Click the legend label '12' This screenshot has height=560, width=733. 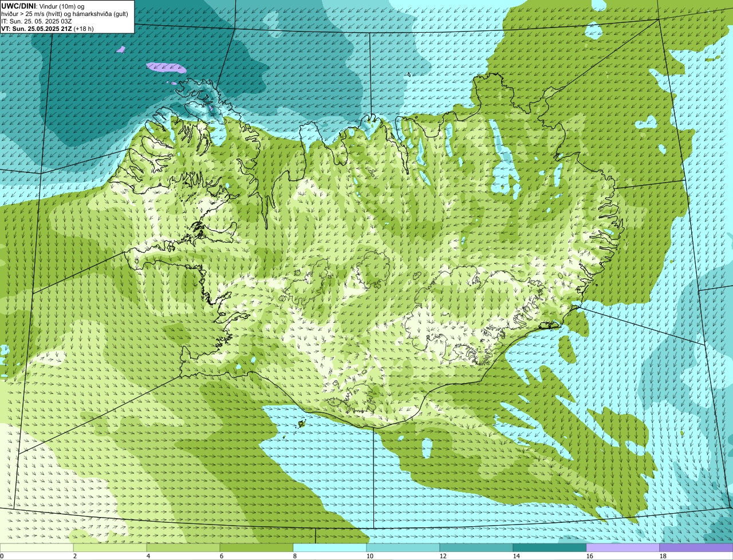[443, 556]
